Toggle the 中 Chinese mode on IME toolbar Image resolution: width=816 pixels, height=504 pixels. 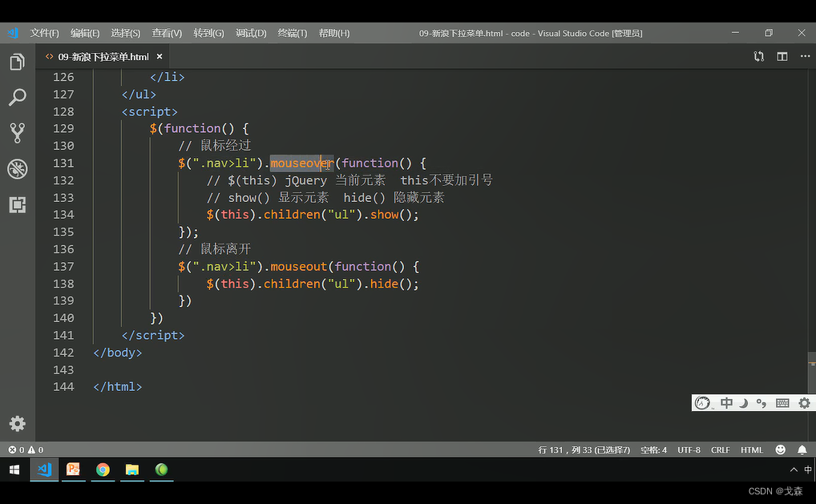[726, 403]
